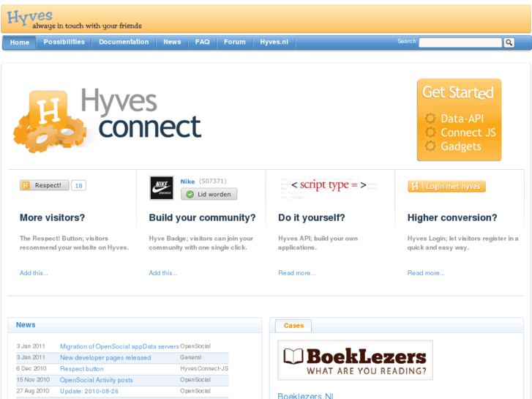Screen dimensions: 532x399
Task: Open the Connect JS link
Action: point(468,133)
